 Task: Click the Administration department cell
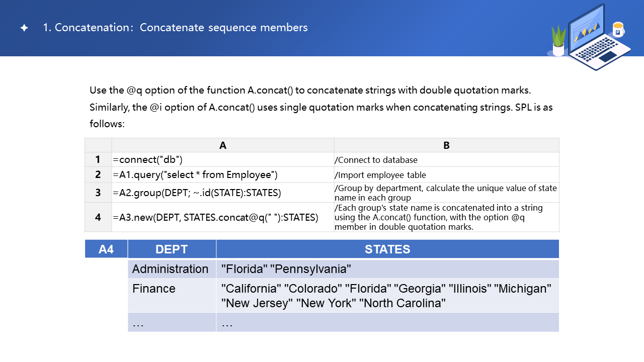click(x=172, y=269)
